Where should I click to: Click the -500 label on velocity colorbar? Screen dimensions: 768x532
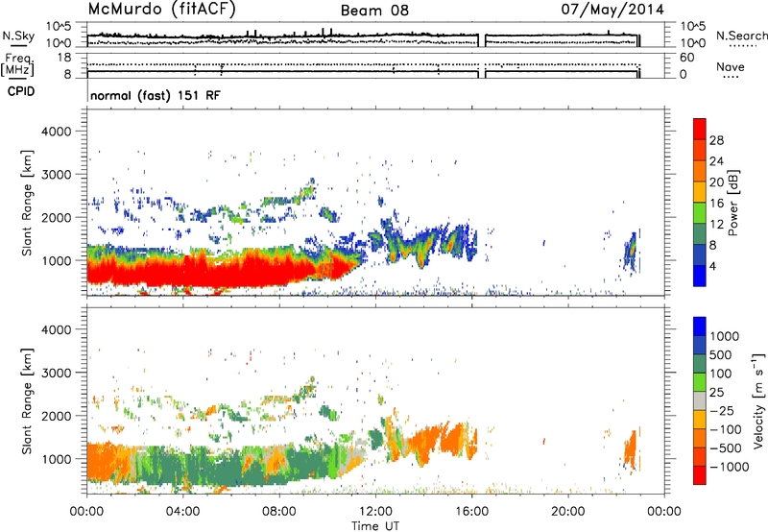click(x=726, y=448)
